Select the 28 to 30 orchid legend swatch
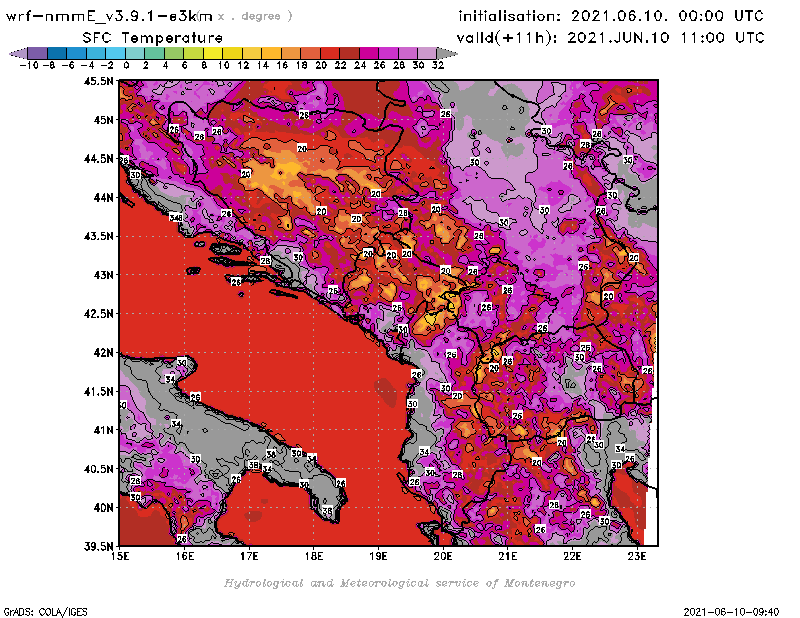Screen dimensions: 800x618 pos(408,53)
